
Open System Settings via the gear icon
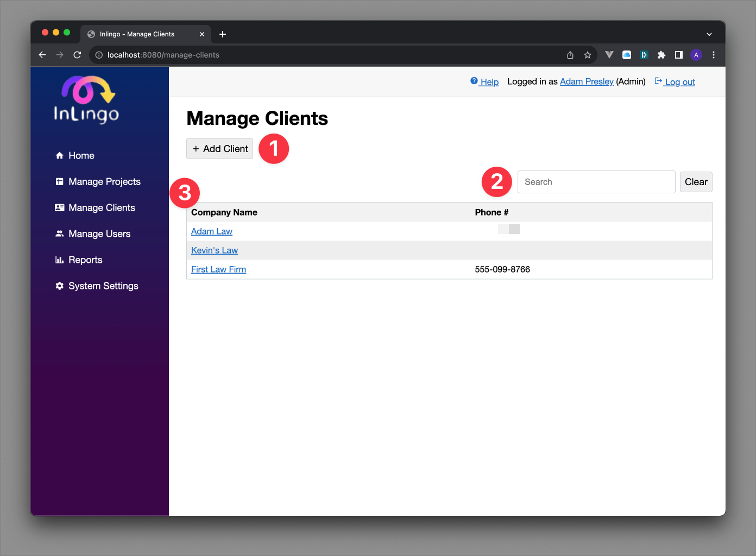[59, 286]
